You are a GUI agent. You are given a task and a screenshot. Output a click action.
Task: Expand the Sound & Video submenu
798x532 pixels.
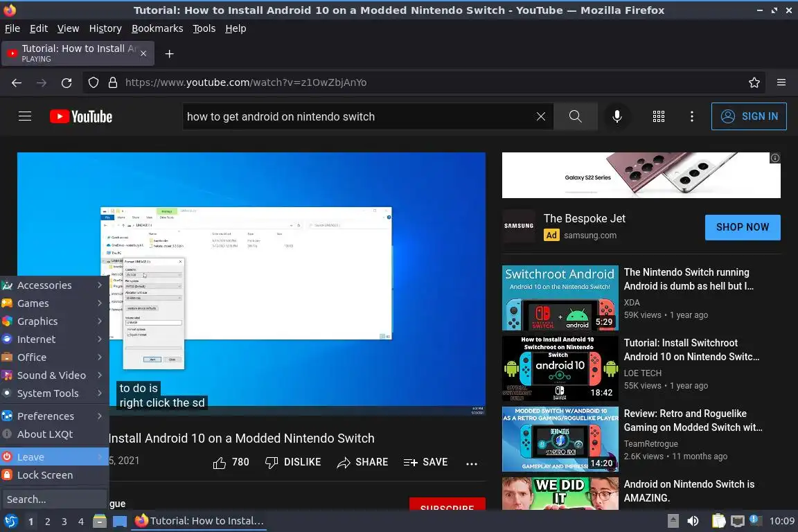[x=54, y=375]
